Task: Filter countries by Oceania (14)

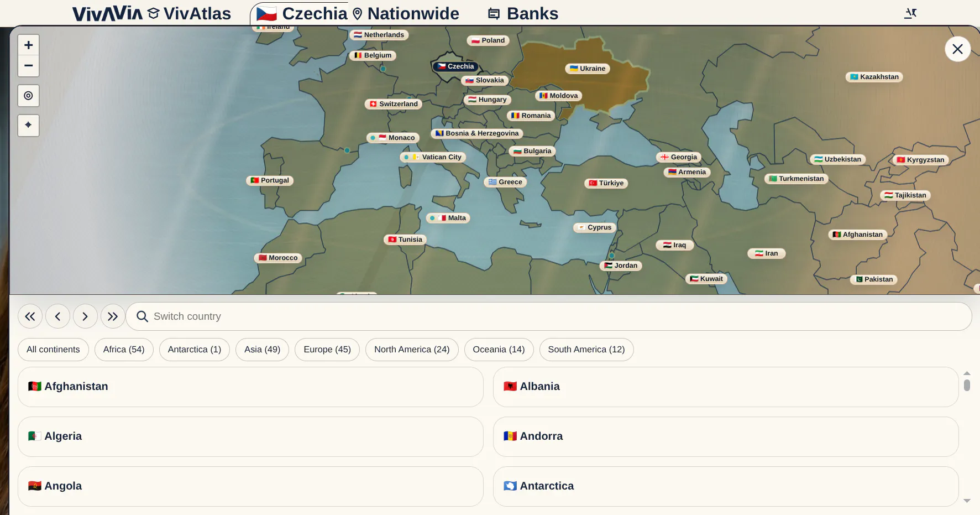Action: (499, 350)
